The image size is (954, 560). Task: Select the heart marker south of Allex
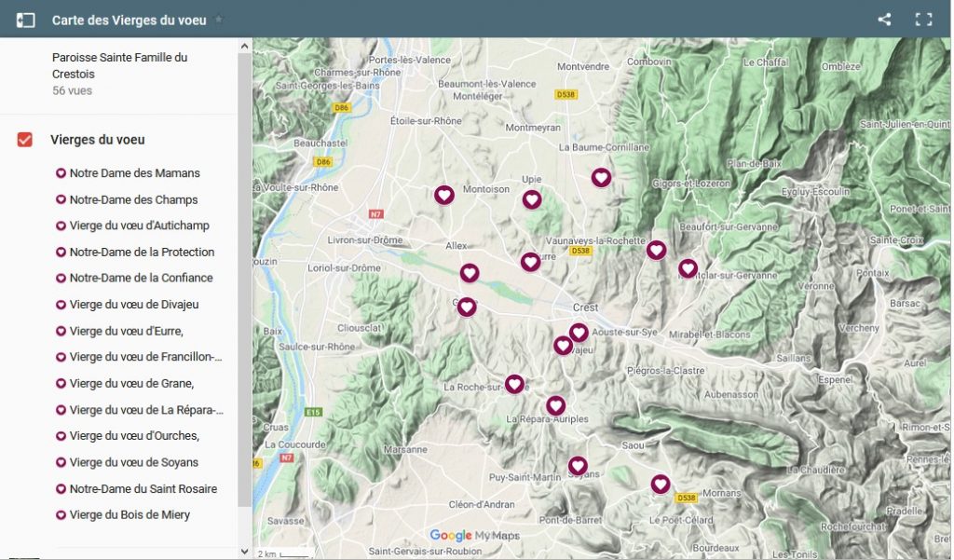(x=470, y=273)
